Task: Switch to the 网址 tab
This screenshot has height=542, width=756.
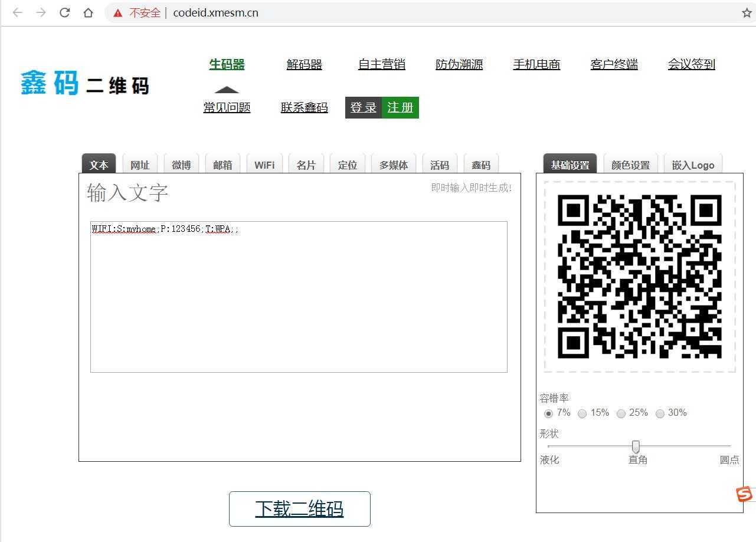Action: coord(140,165)
